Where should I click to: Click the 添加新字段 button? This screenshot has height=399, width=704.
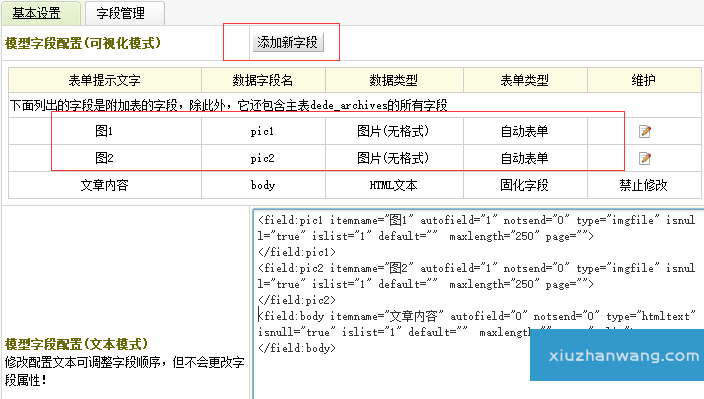(288, 43)
